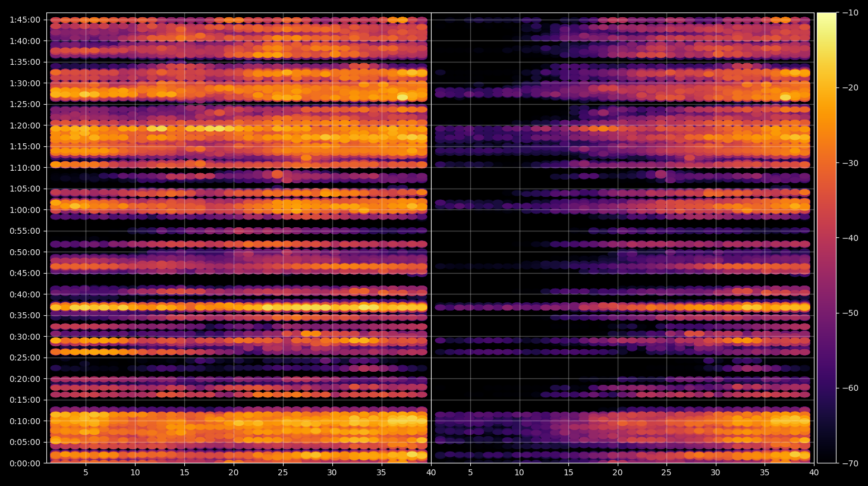Click the 1:45:00 time axis label
The height and width of the screenshot is (486, 868).
point(25,20)
